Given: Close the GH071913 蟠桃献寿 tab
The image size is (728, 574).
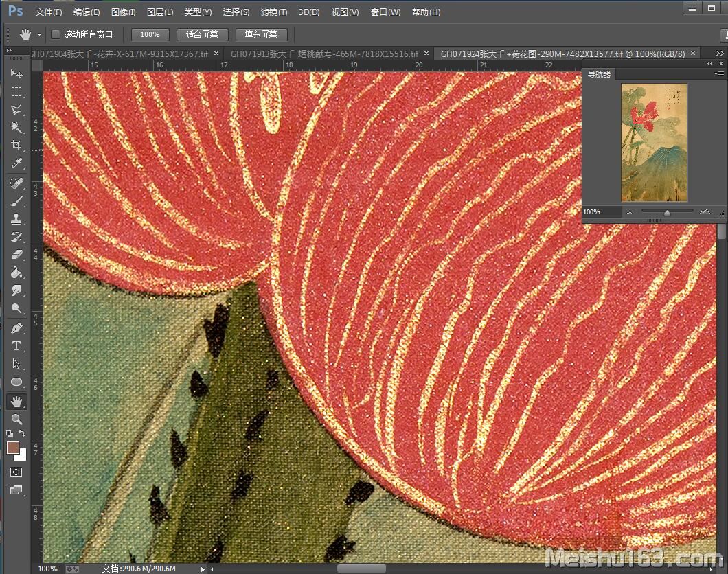Looking at the screenshot, I should [426, 54].
